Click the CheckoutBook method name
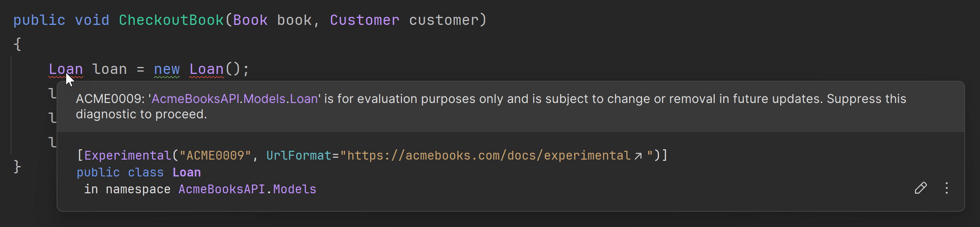 [171, 20]
